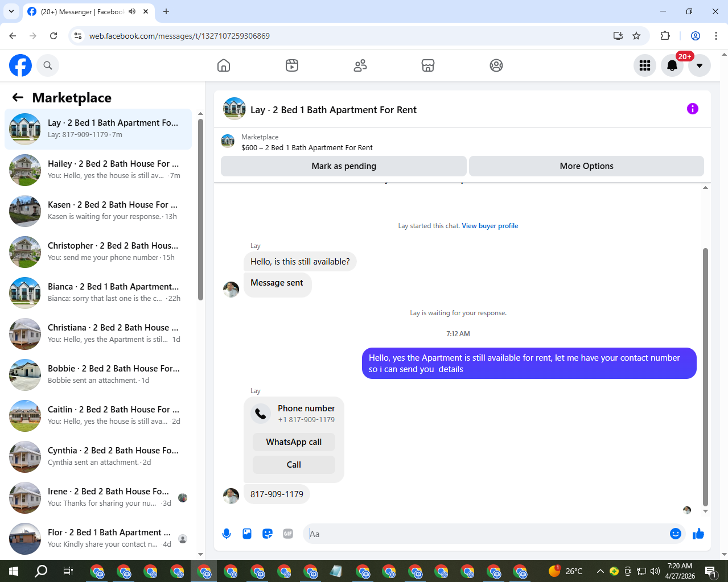Click the Facebook search magnifier icon

(x=48, y=65)
